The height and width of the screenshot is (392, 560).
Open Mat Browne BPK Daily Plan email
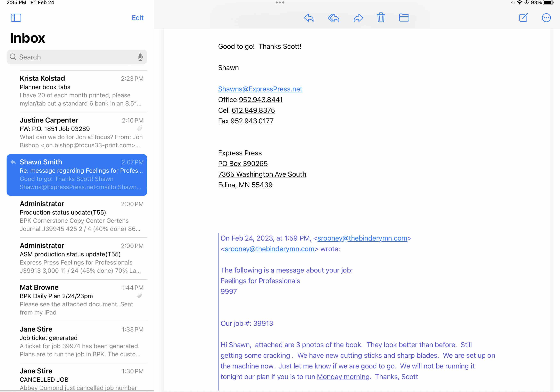(81, 300)
